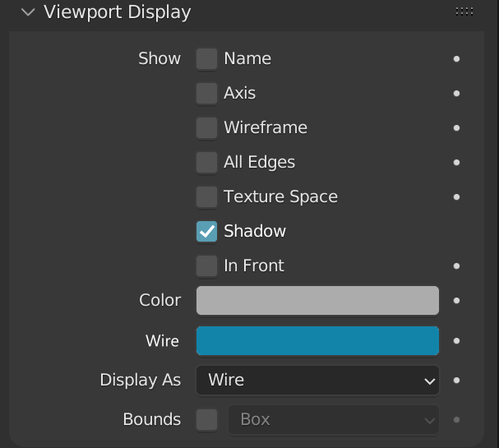Click the animate dot next to In Front
499x448 pixels.
pyautogui.click(x=456, y=266)
